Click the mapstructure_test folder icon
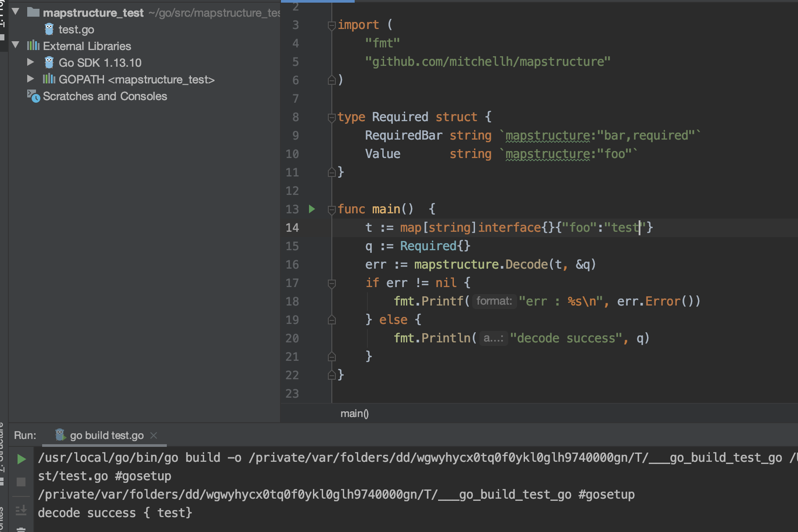The height and width of the screenshot is (532, 798). (x=33, y=12)
